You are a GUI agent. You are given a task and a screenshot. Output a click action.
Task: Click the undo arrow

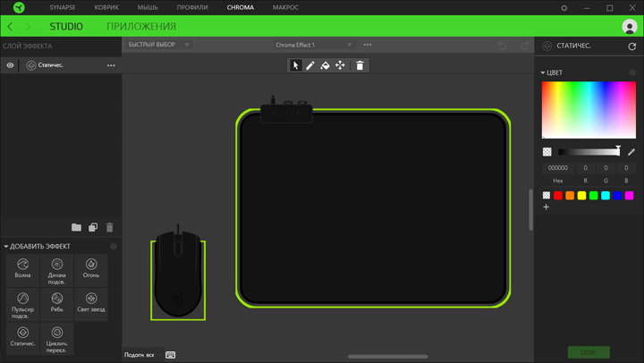(502, 45)
